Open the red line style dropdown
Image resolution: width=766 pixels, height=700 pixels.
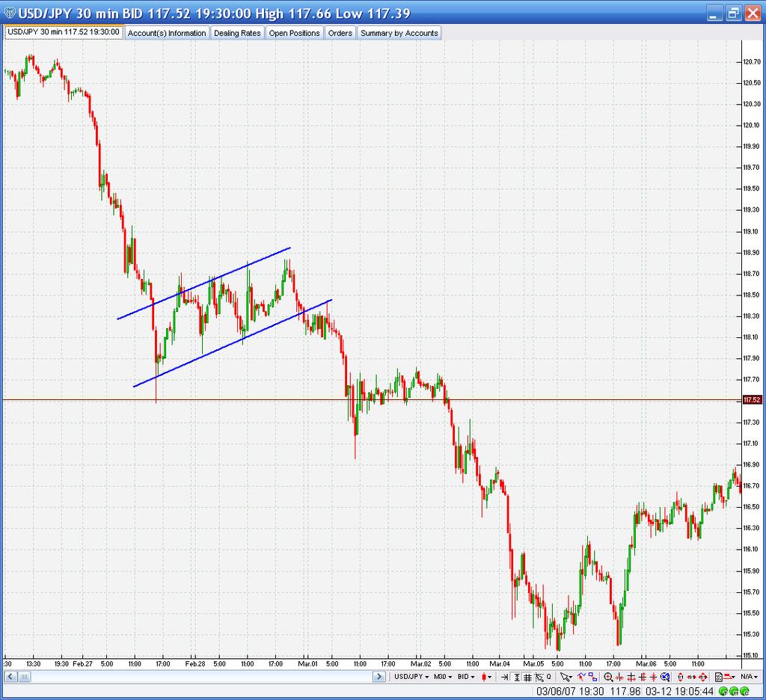730,677
